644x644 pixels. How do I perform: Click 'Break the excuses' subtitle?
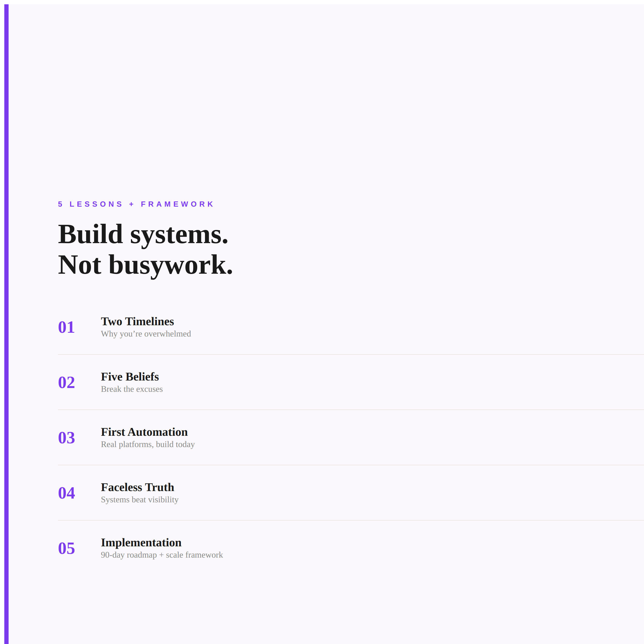coord(132,389)
